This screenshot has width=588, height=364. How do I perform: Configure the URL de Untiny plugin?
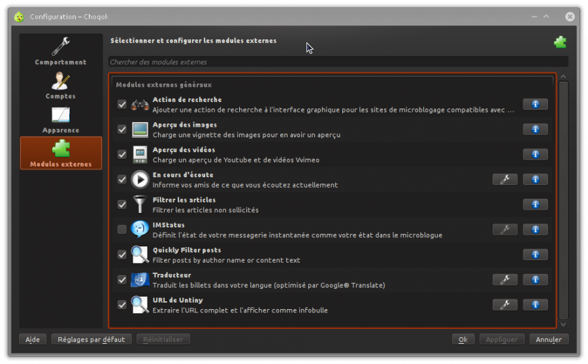[505, 305]
